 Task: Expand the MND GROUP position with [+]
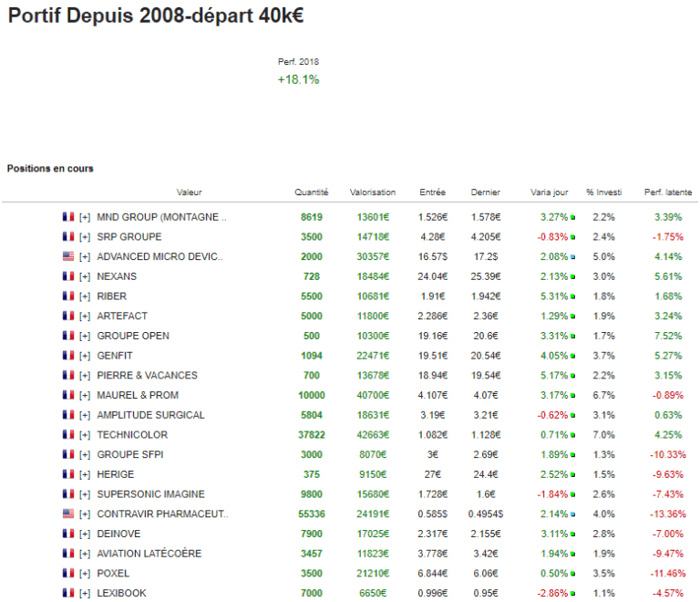(x=85, y=217)
